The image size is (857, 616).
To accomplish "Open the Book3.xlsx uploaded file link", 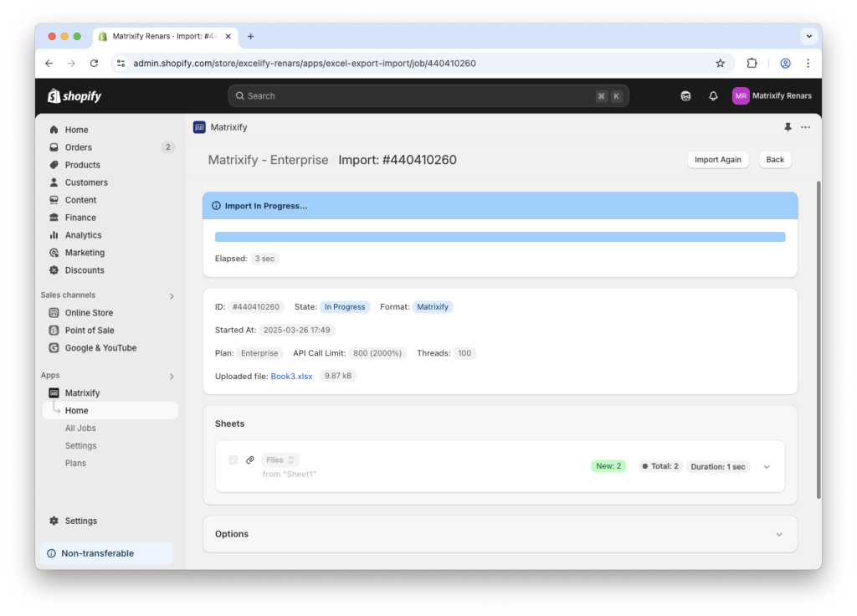I will click(x=291, y=376).
